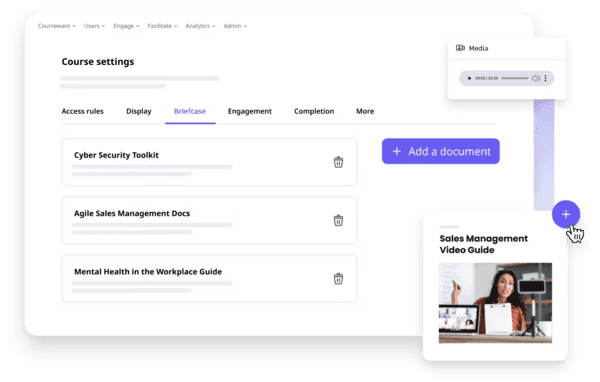Open the Courseware menu
This screenshot has height=382, width=600.
[57, 26]
